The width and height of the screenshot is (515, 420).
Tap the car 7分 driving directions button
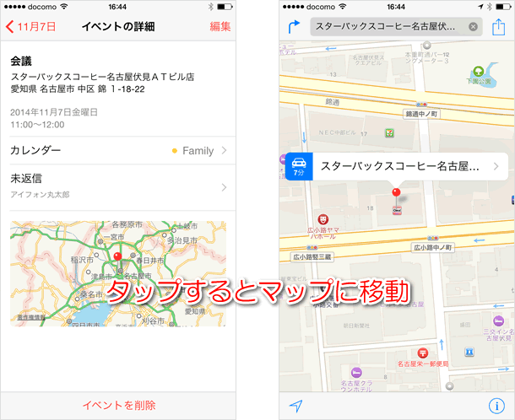tap(299, 167)
